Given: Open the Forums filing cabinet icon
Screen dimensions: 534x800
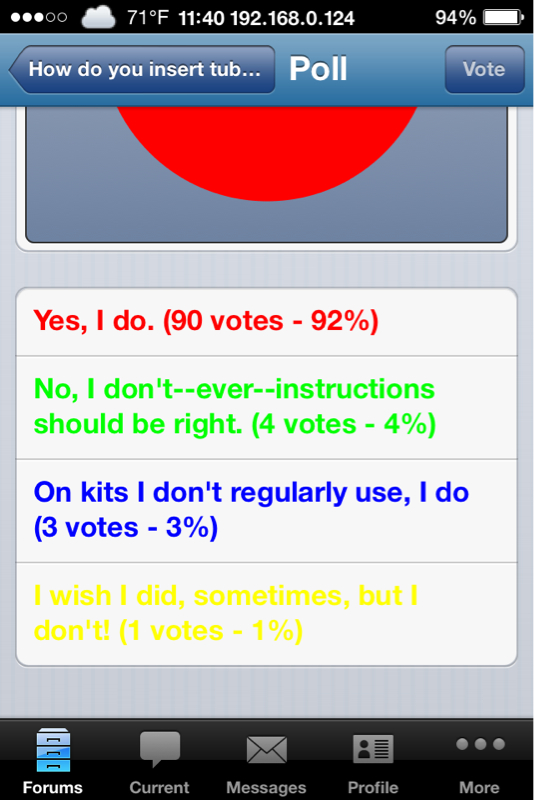Looking at the screenshot, I should [x=53, y=749].
